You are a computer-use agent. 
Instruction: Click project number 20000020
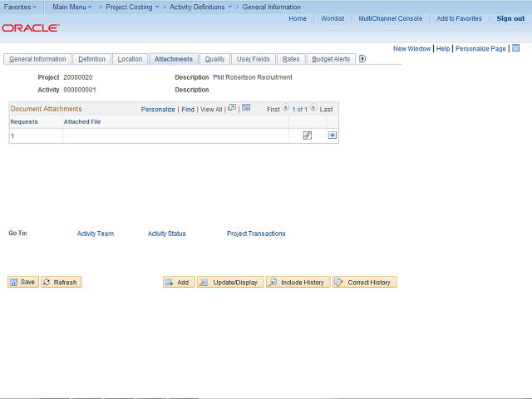(x=78, y=77)
